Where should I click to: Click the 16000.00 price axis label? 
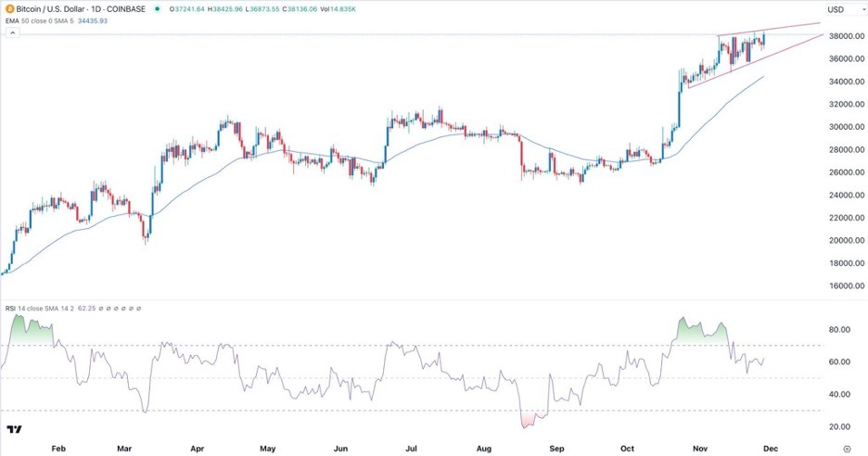[x=847, y=285]
